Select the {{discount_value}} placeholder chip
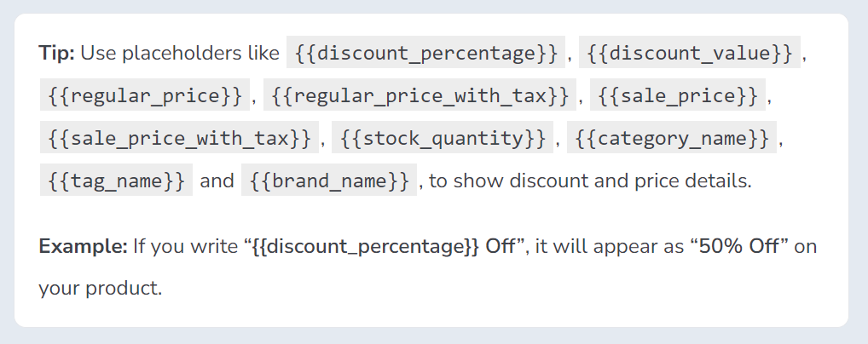This screenshot has height=344, width=868. pos(690,53)
